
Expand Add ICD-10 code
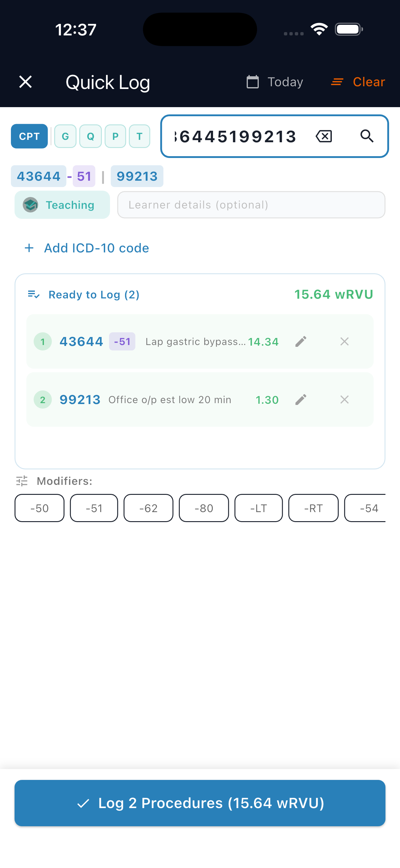(x=87, y=248)
